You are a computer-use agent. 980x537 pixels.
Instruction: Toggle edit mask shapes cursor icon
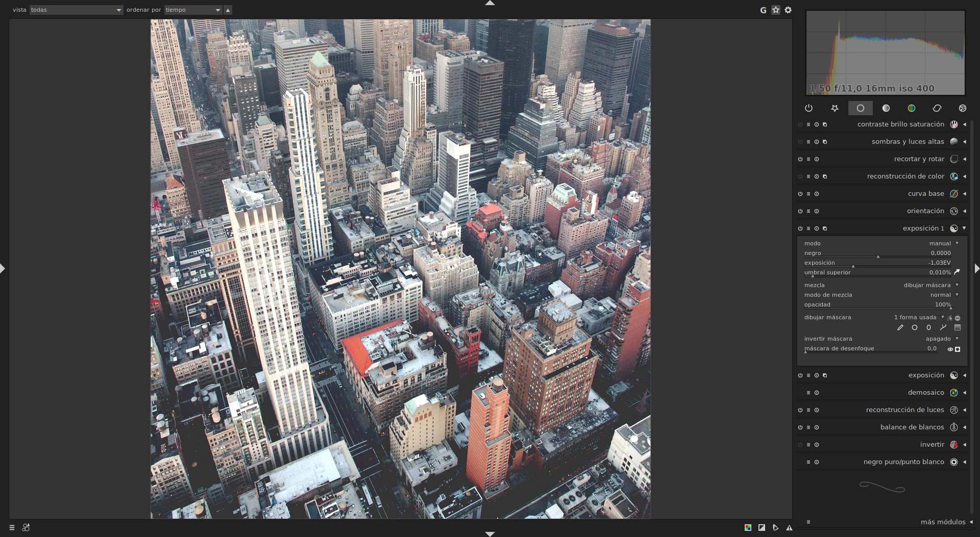tap(950, 318)
